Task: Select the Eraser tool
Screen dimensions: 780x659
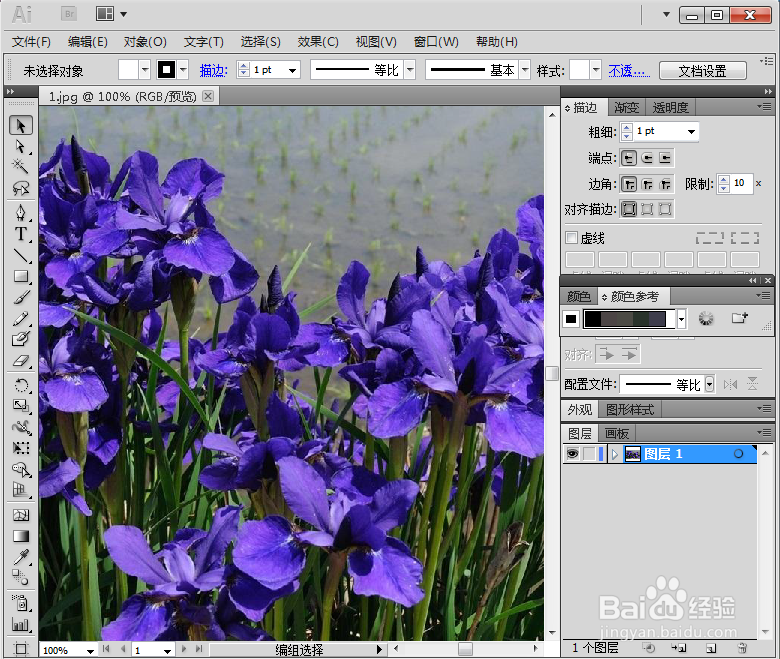Action: (21, 361)
